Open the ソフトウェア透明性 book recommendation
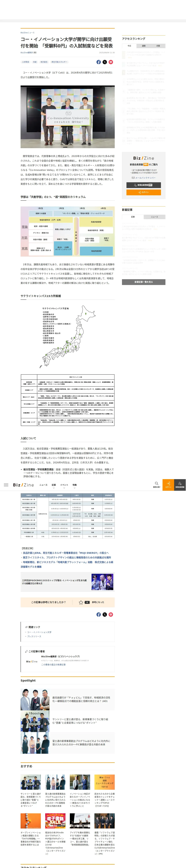The height and width of the screenshot is (868, 186). pyautogui.click(x=105, y=834)
